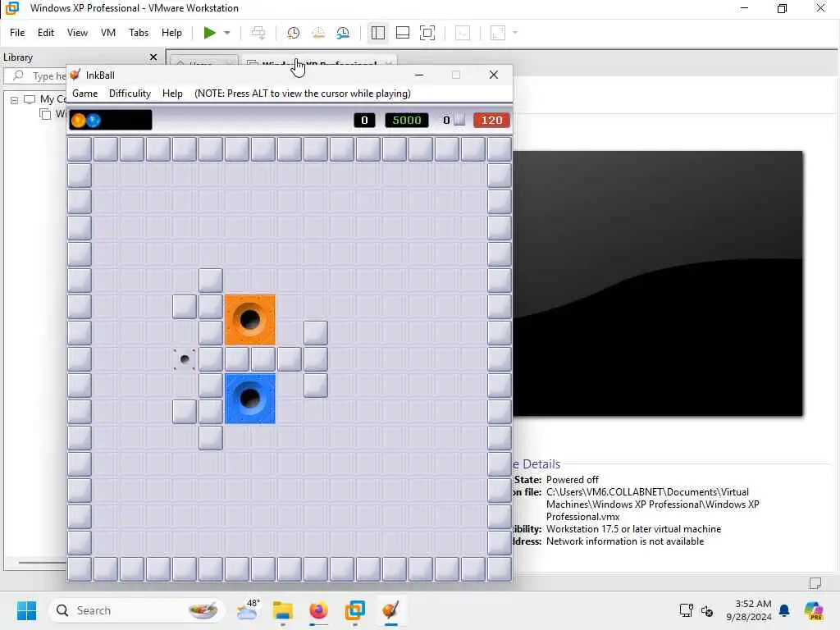Viewport: 840px width, 630px height.
Task: Click the taskbar Search box
Action: (137, 610)
